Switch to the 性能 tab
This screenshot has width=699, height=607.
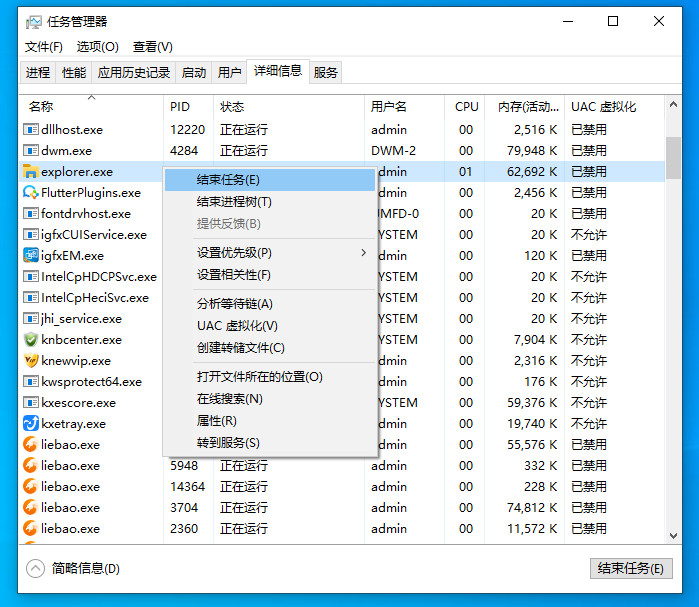[x=74, y=72]
